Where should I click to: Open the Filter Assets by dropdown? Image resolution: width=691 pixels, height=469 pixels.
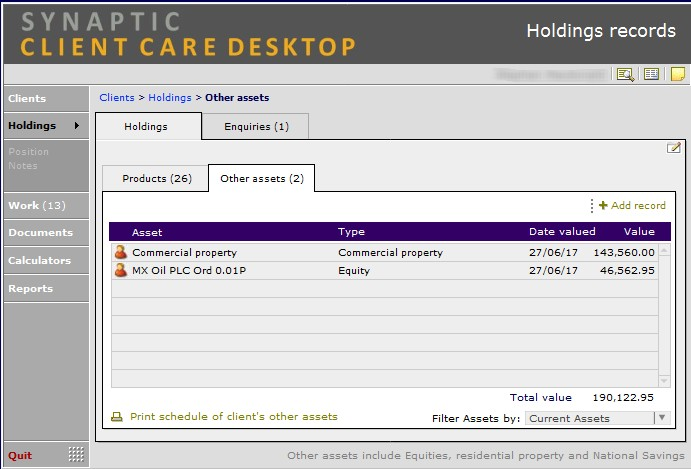click(x=597, y=418)
